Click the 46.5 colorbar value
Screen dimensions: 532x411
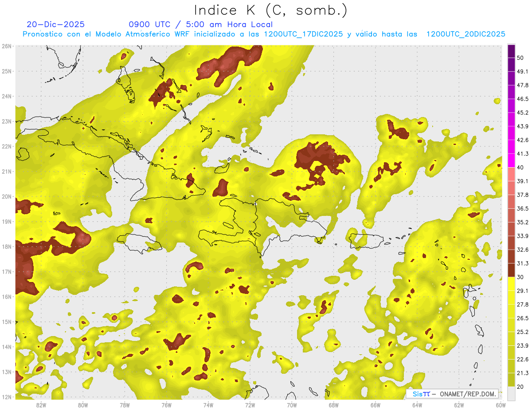(523, 99)
